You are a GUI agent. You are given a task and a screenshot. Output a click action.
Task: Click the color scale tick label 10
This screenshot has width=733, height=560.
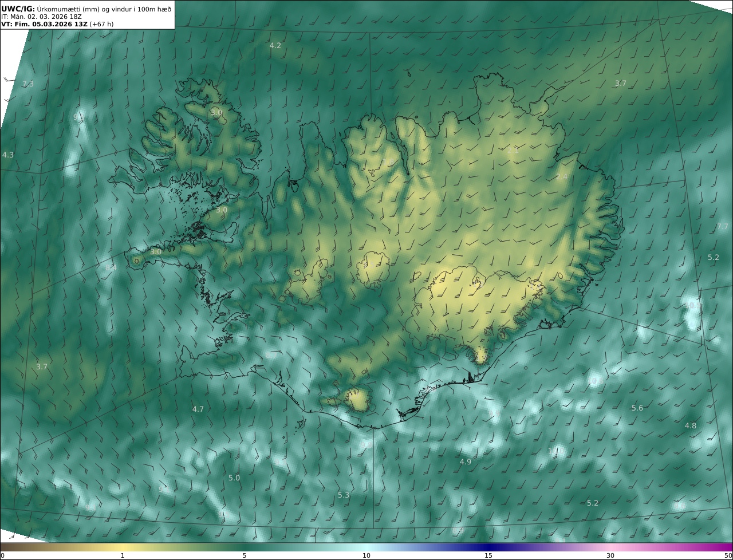pos(366,555)
